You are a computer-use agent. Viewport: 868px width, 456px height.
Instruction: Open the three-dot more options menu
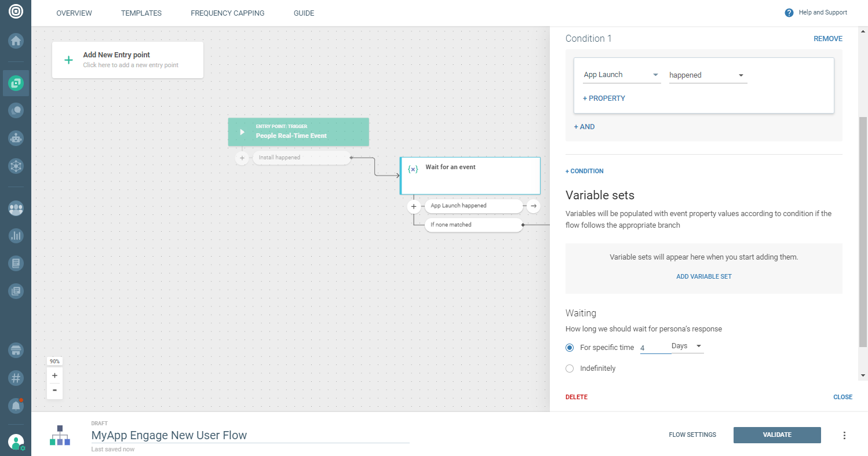click(844, 435)
